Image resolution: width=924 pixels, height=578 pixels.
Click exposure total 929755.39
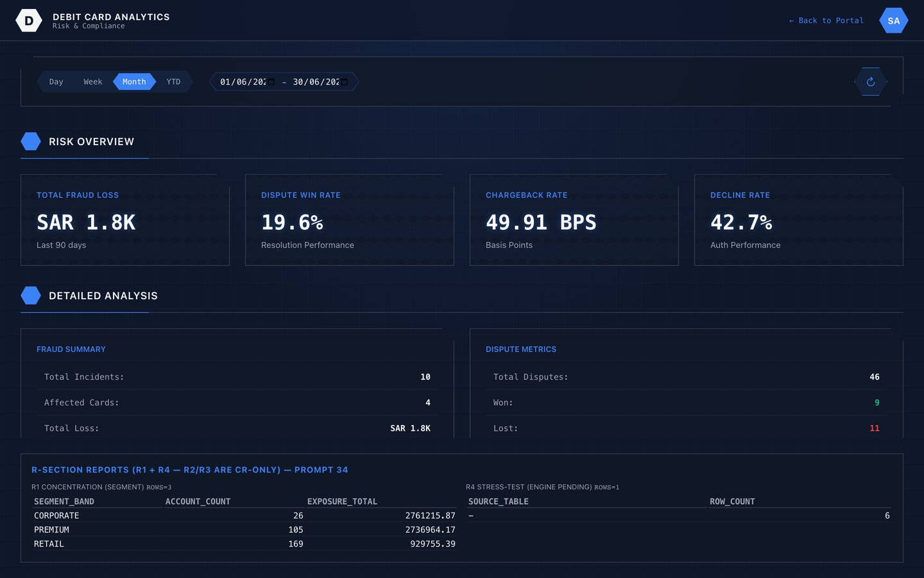click(432, 544)
